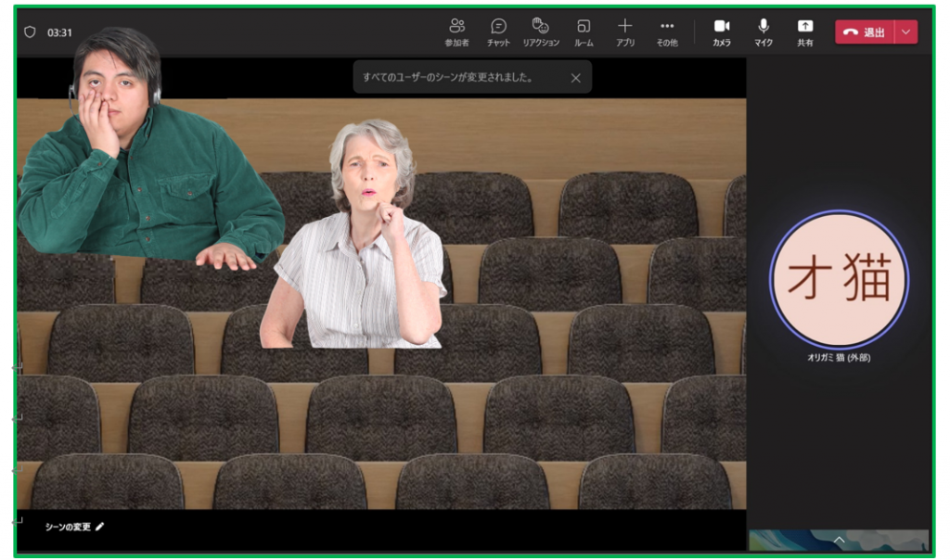Open the ルーム breakout rooms
The width and height of the screenshot is (950, 560).
[584, 32]
